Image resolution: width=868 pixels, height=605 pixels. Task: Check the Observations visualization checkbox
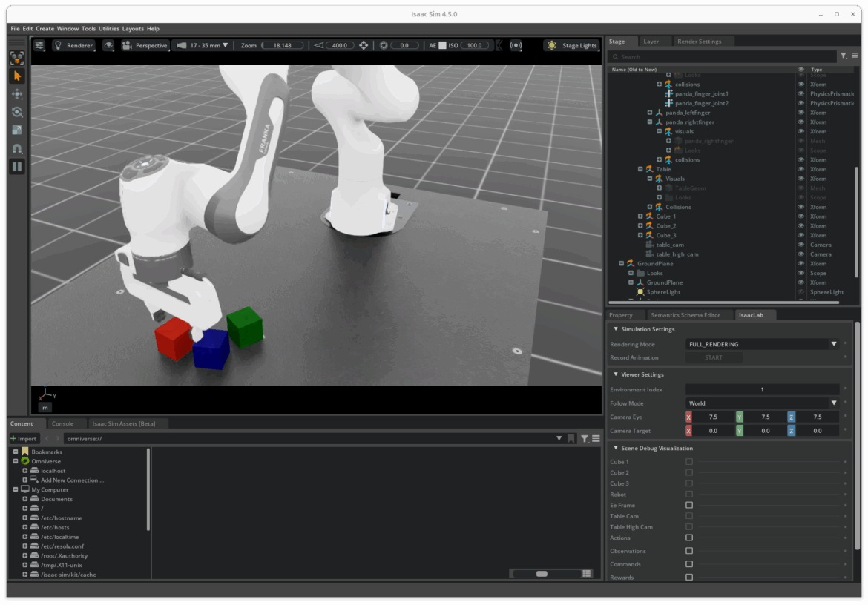point(689,551)
